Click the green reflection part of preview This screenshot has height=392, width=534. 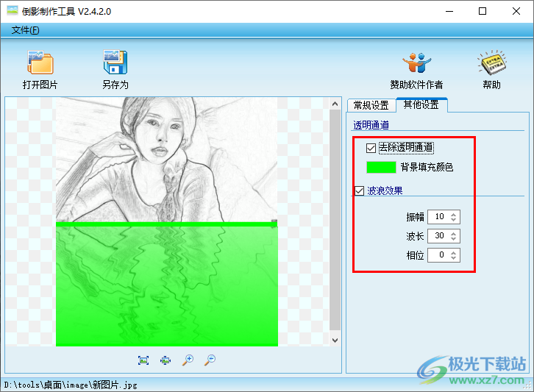click(166, 285)
